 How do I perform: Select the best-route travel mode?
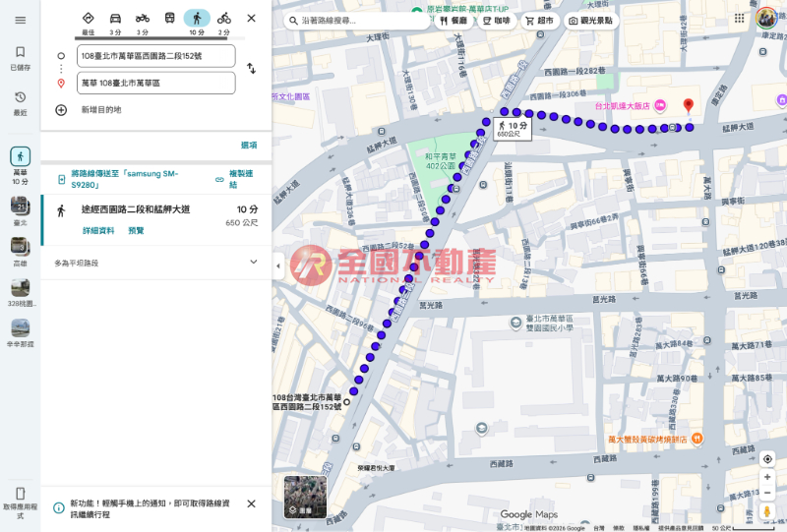coord(88,18)
